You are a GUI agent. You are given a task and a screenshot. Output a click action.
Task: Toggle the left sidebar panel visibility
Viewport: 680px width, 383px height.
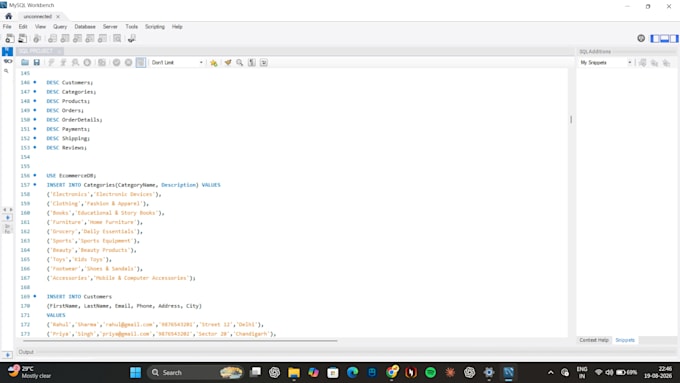(655, 39)
